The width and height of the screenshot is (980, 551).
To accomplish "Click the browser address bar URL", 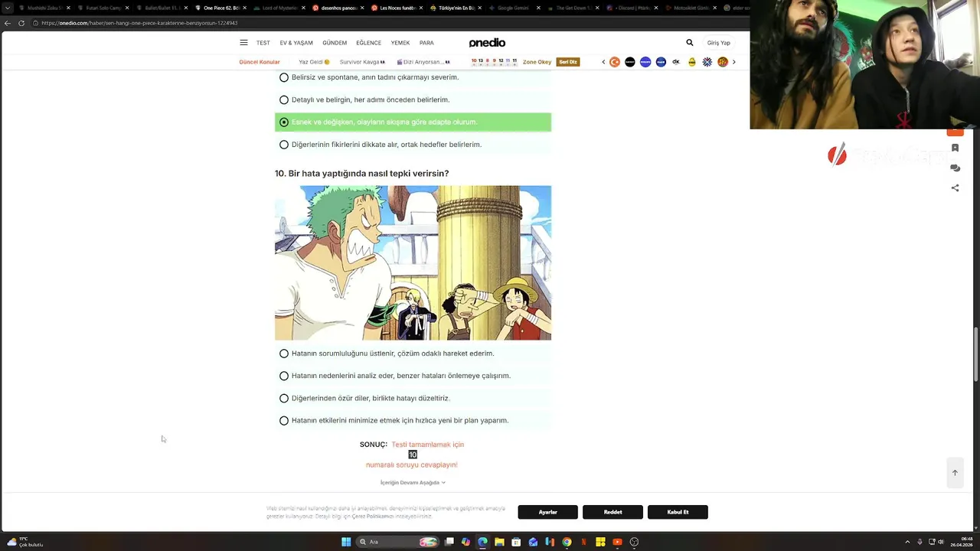I will [x=139, y=23].
